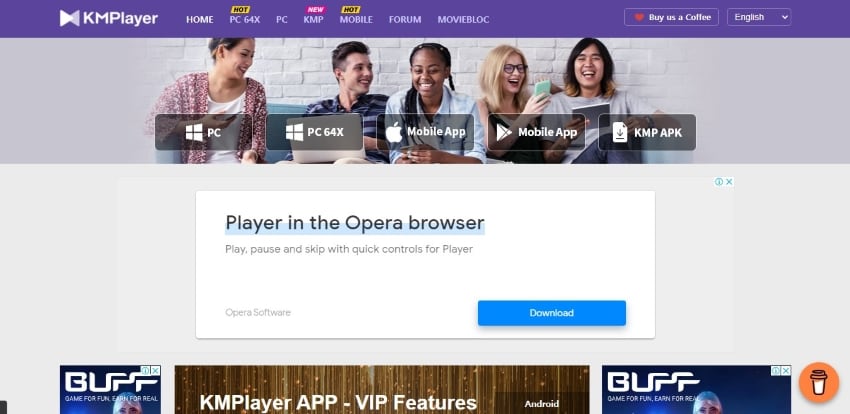Open the MOVIEBLOC menu link
The width and height of the screenshot is (850, 414).
click(463, 20)
